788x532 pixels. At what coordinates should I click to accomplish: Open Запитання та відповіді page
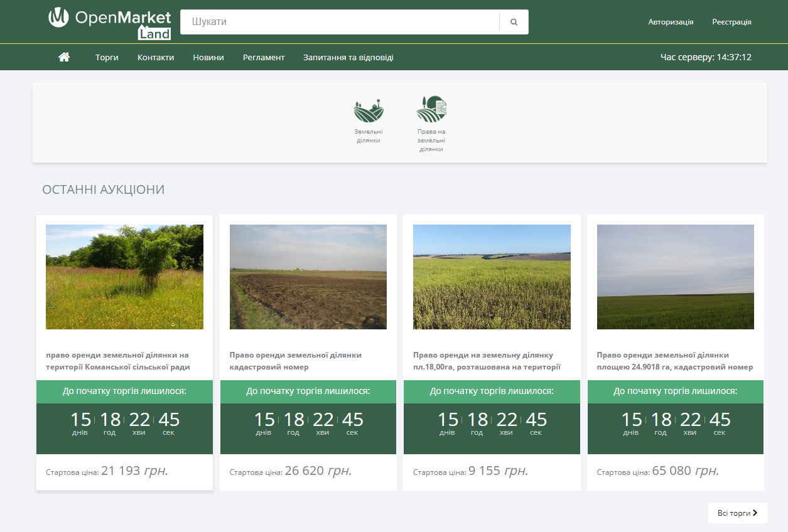click(348, 57)
